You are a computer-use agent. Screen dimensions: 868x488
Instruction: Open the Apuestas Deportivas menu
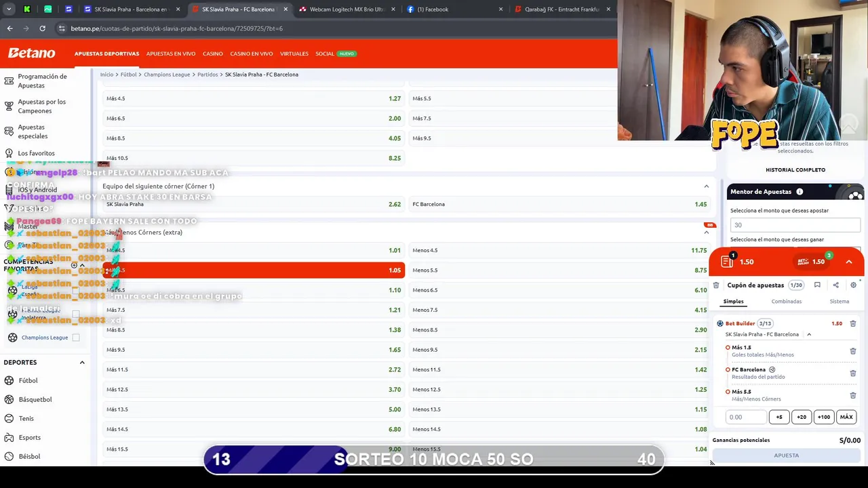pos(106,54)
